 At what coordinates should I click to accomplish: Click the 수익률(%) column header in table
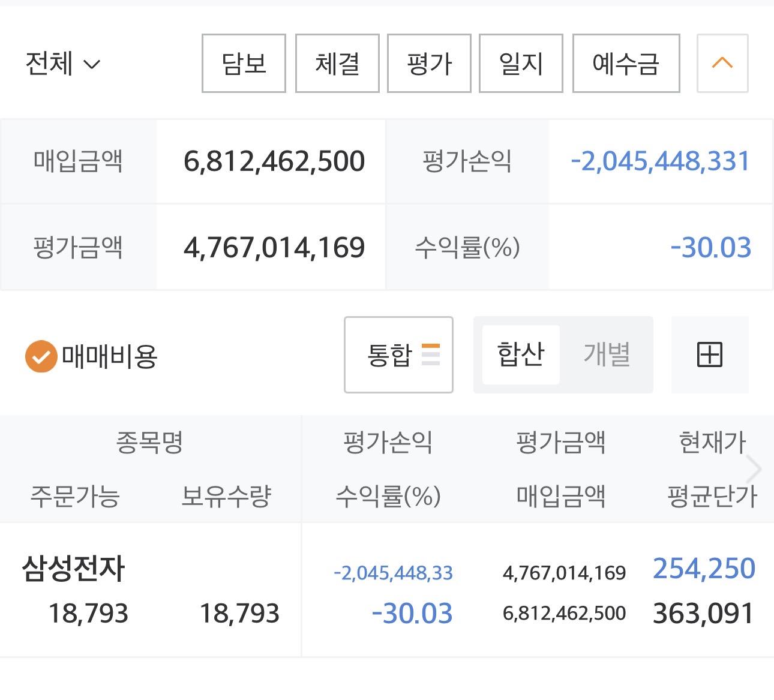click(x=388, y=496)
